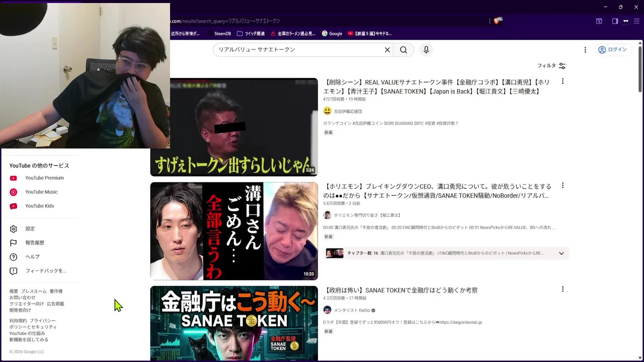Click the お問い合わせ footer link
The image size is (644, 362).
point(22,298)
